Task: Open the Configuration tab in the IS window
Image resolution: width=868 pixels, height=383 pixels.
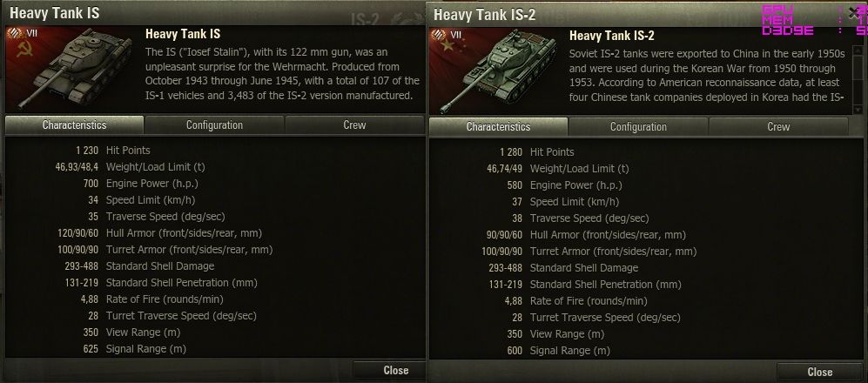Action: tap(214, 125)
